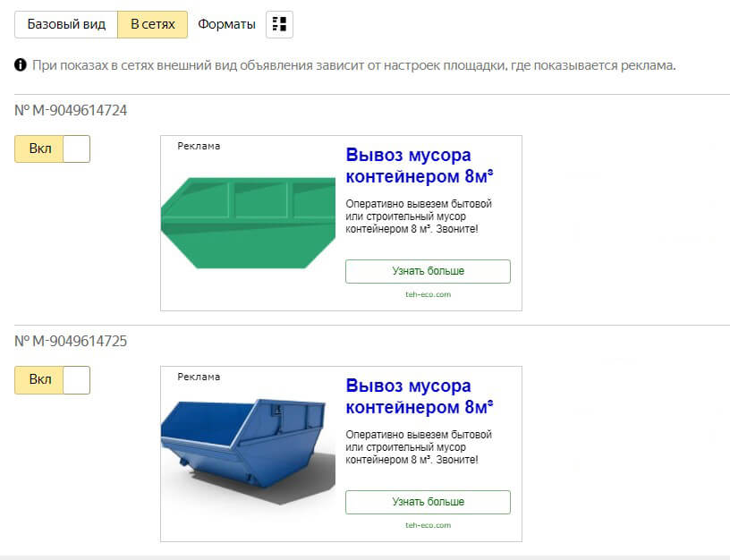The width and height of the screenshot is (730, 560).
Task: Click the off side of the first ad toggle
Action: (x=76, y=149)
